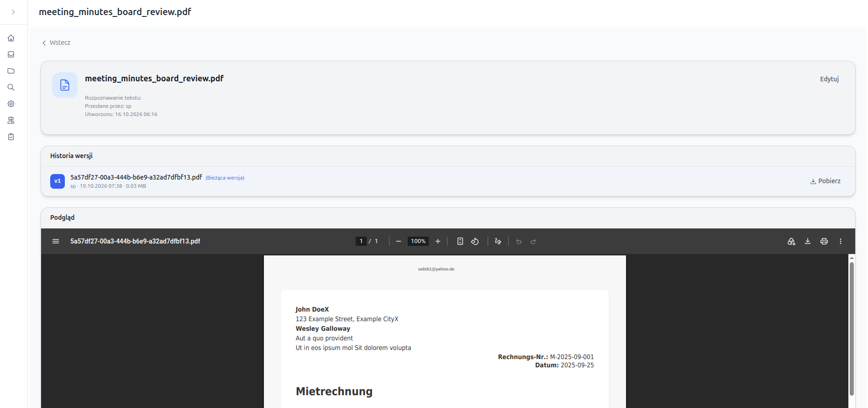The image size is (868, 408).
Task: Toggle the PDF viewer sidebar menu
Action: 56,241
